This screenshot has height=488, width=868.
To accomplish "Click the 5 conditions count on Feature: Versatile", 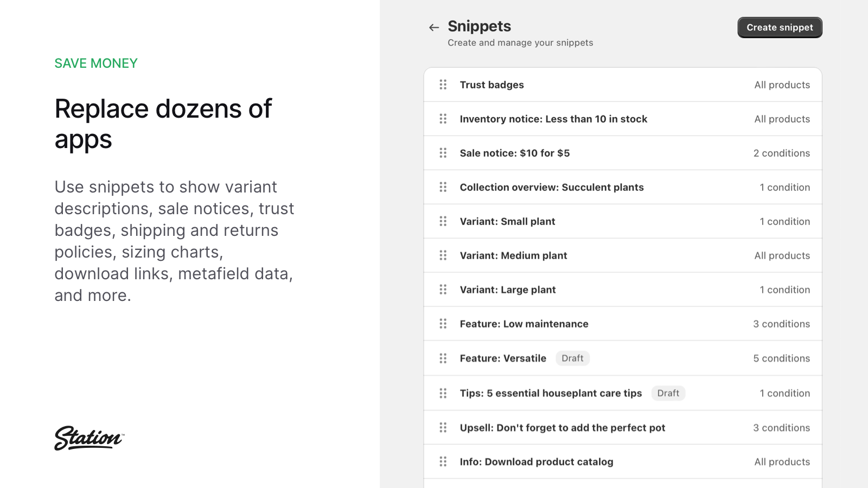I will tap(781, 358).
